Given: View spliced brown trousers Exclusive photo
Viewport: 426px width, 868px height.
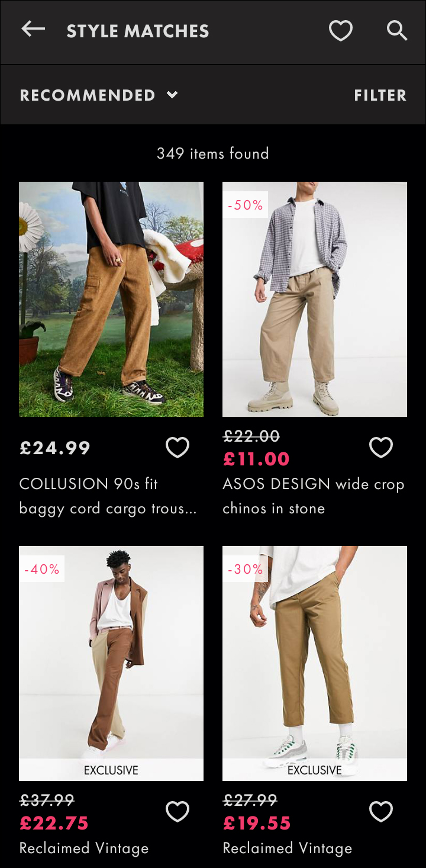Looking at the screenshot, I should coord(111,663).
